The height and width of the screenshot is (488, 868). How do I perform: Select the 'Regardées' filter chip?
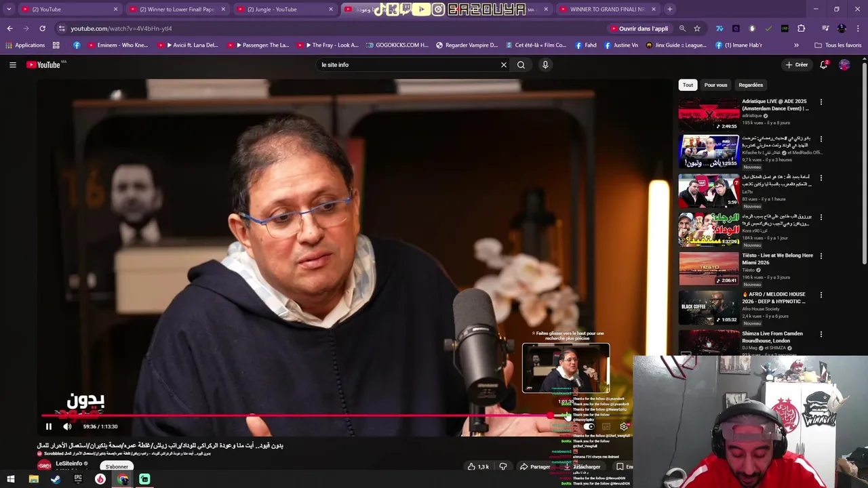tap(751, 85)
